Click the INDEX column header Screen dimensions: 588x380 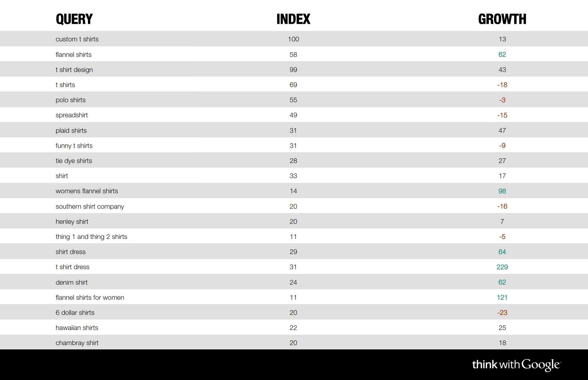293,19
